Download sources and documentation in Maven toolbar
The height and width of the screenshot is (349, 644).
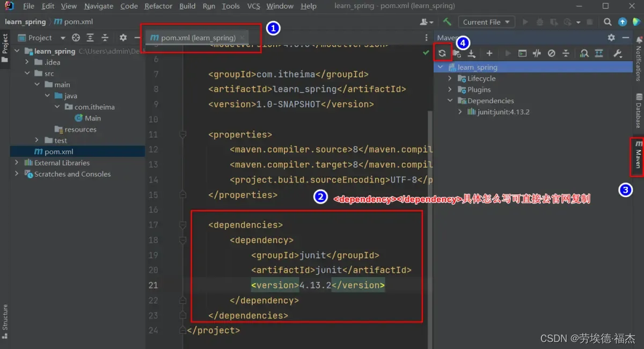471,53
